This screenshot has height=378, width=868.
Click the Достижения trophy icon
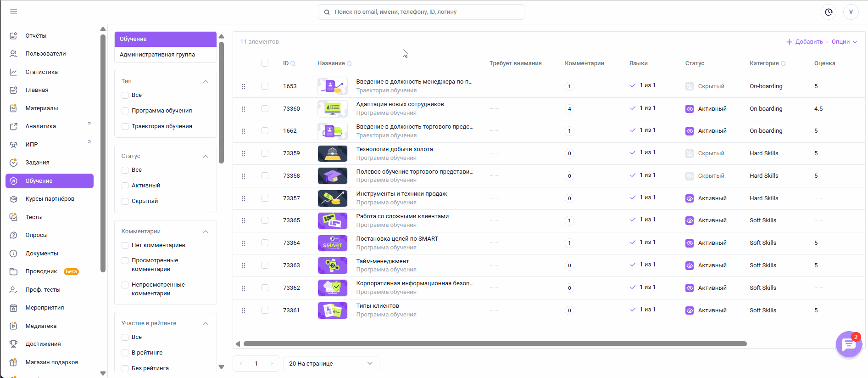click(x=14, y=344)
